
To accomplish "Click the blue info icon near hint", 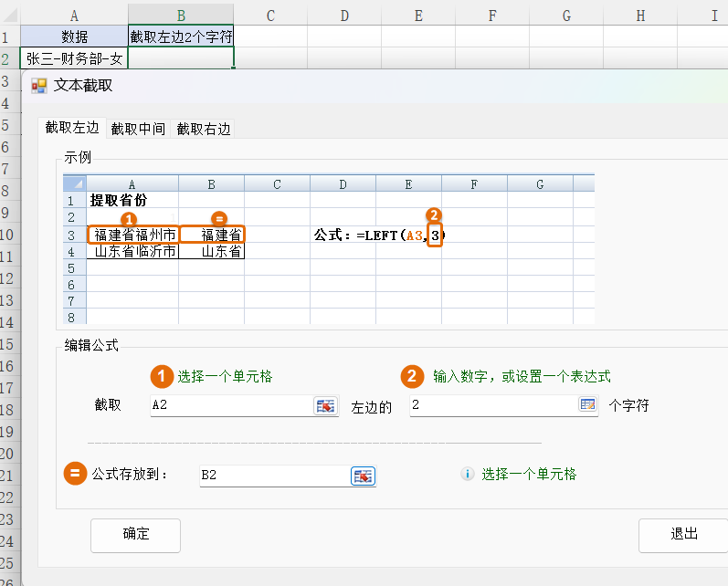I will click(x=468, y=475).
